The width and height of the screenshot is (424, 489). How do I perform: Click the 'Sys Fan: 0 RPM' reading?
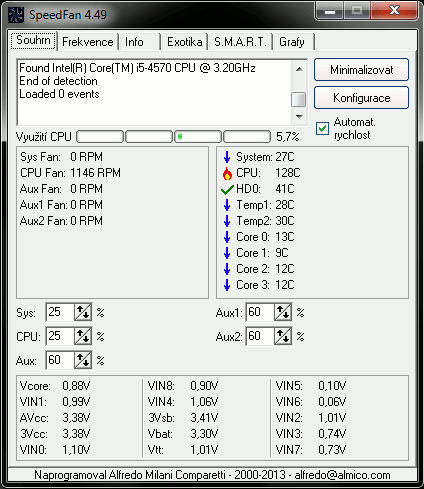tap(61, 157)
